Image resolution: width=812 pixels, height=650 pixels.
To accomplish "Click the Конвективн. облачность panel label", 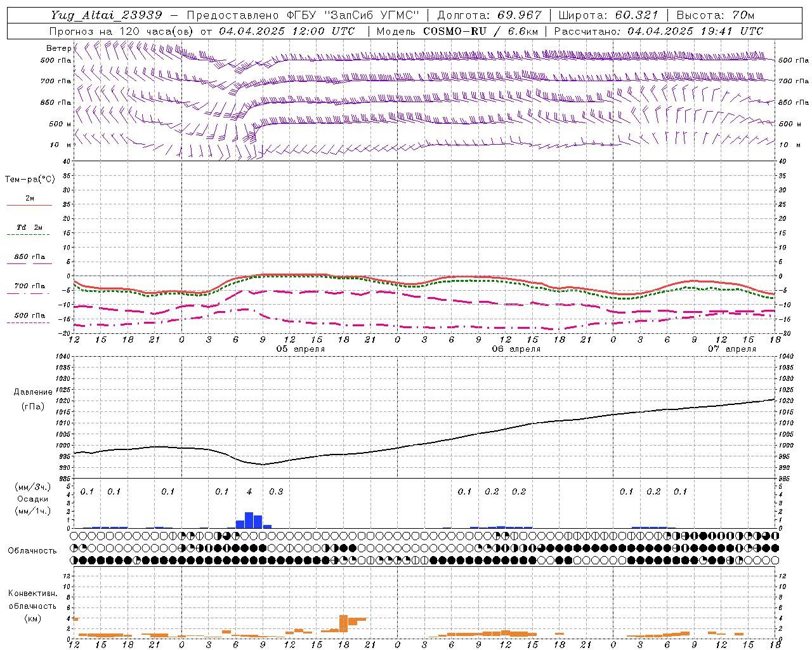I will (33, 600).
